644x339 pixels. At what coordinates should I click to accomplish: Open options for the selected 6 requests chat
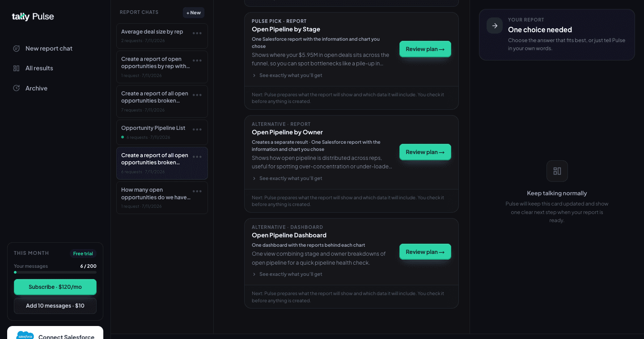tap(197, 157)
